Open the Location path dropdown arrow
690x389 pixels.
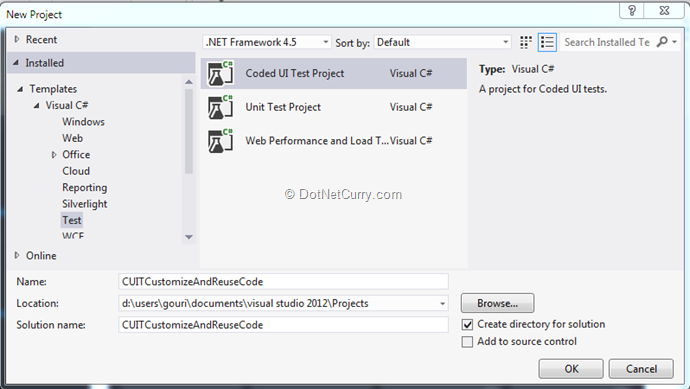point(442,304)
